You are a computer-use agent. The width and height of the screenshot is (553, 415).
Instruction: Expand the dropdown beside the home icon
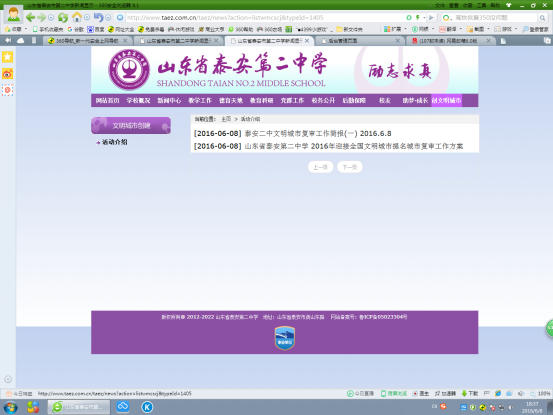87,17
